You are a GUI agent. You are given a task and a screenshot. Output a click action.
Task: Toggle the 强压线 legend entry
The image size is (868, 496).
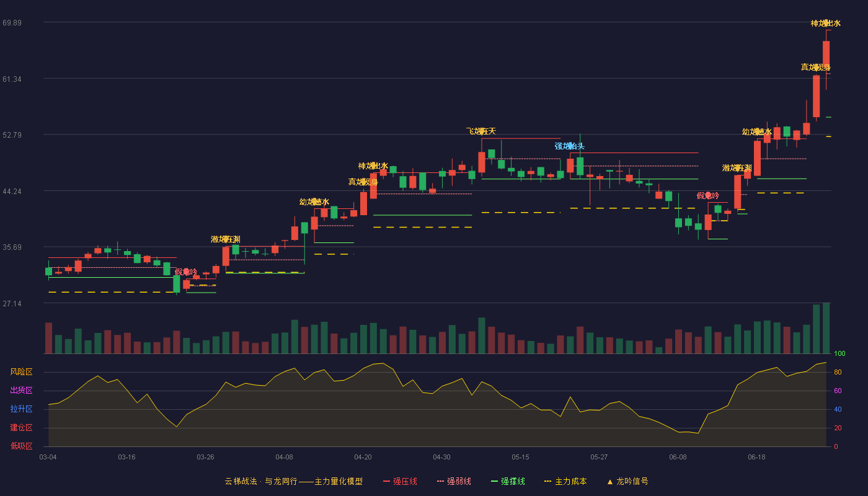click(400, 481)
